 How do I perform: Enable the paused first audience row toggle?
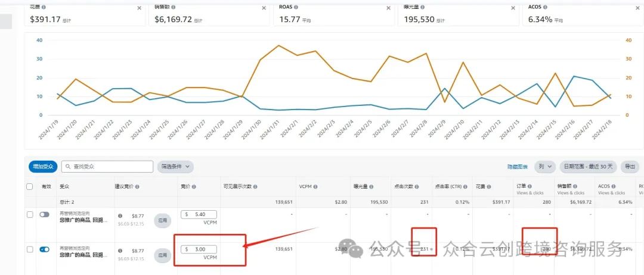click(44, 214)
